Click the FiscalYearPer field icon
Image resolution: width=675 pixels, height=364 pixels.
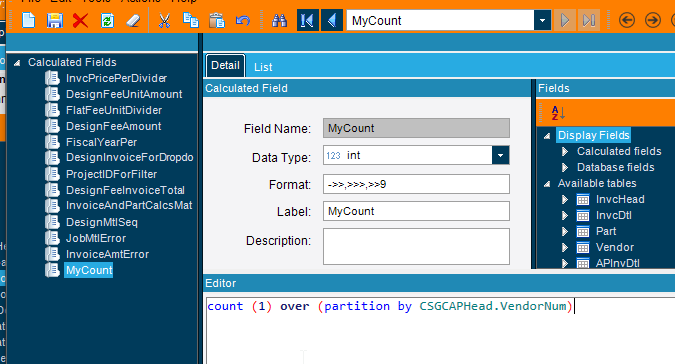53,142
